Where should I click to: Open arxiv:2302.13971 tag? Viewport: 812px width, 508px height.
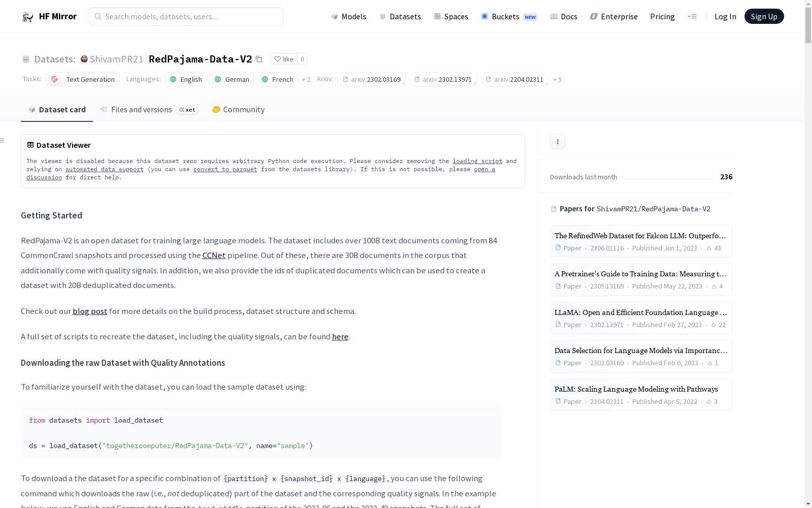coord(443,79)
